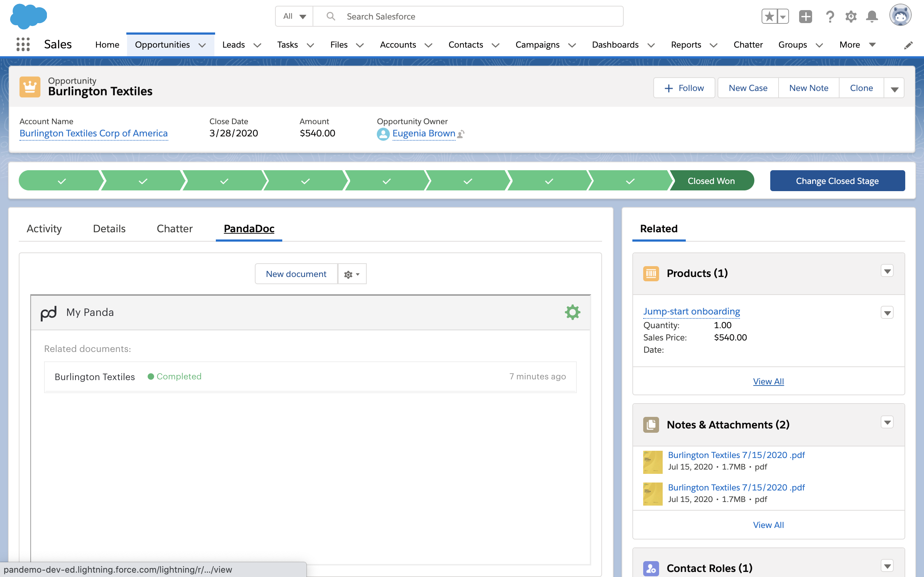Click the notifications bell icon

point(872,17)
